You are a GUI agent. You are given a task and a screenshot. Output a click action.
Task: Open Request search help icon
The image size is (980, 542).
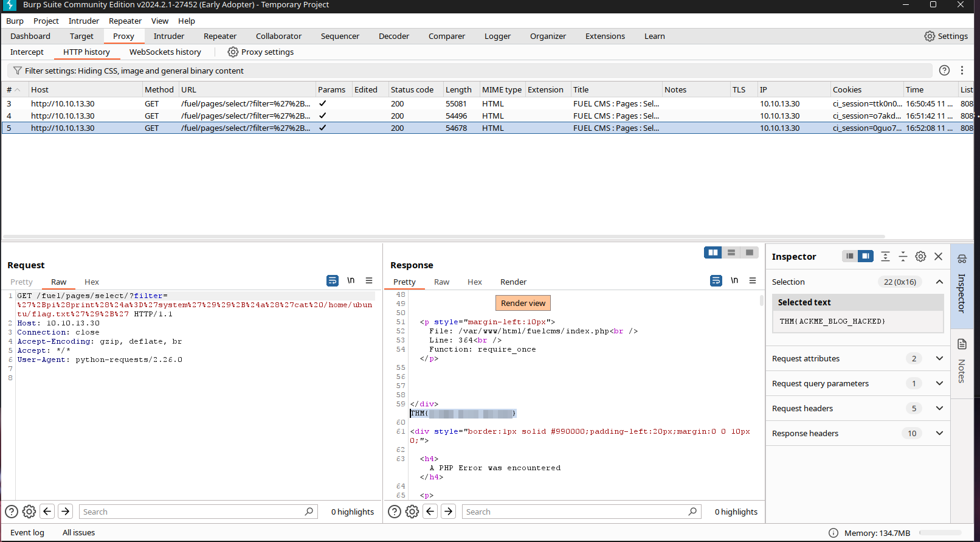tap(12, 512)
